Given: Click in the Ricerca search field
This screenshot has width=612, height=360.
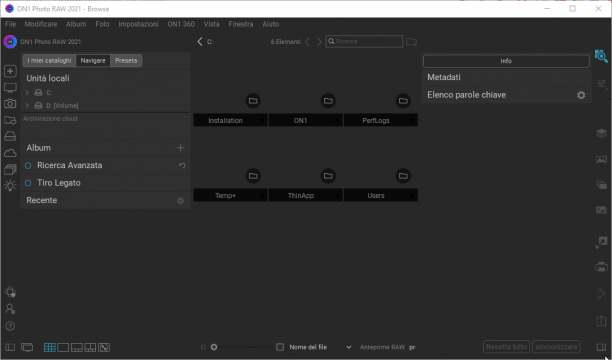Looking at the screenshot, I should click(x=364, y=41).
